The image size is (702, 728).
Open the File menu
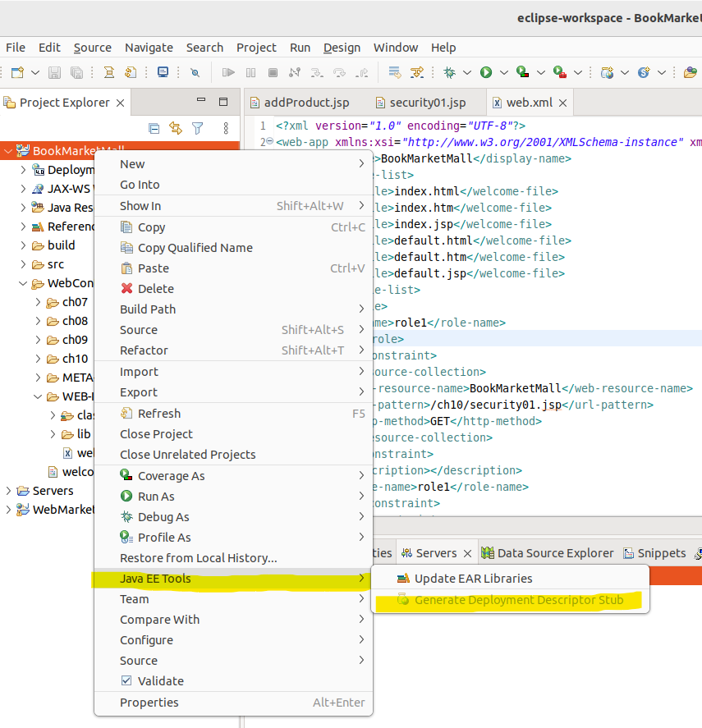[x=16, y=48]
